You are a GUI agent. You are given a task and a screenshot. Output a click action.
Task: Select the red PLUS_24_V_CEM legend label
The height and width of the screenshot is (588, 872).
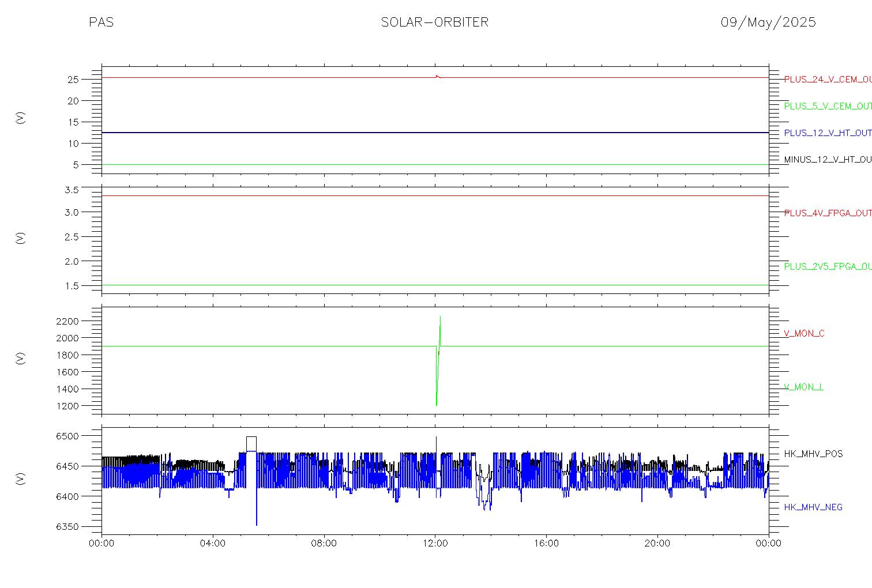[828, 80]
